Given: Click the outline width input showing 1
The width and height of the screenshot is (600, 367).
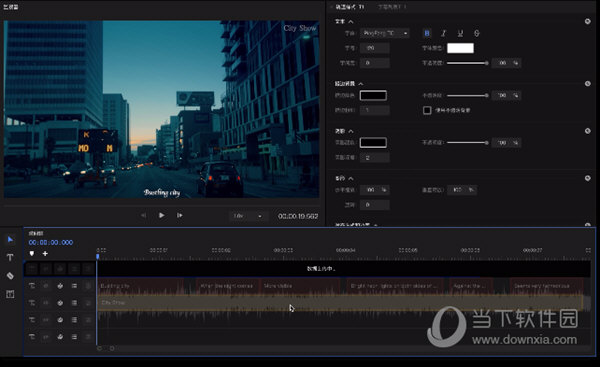Looking at the screenshot, I should pyautogui.click(x=375, y=110).
